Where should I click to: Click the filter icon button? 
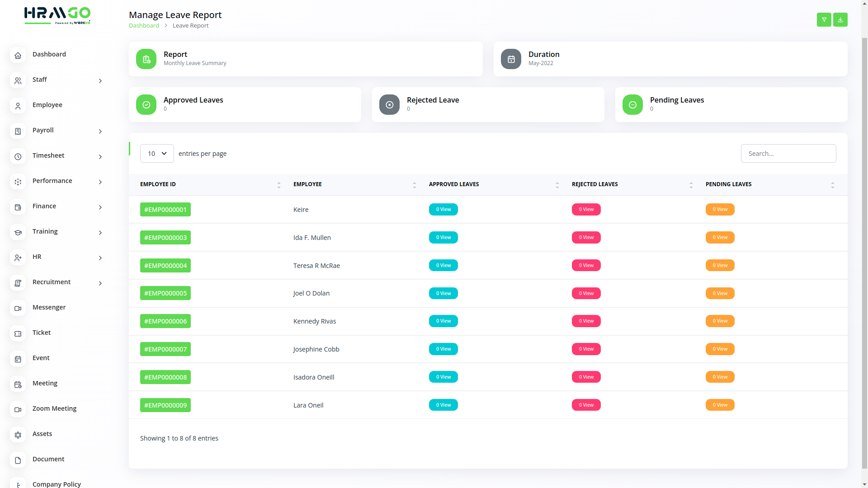coord(824,19)
